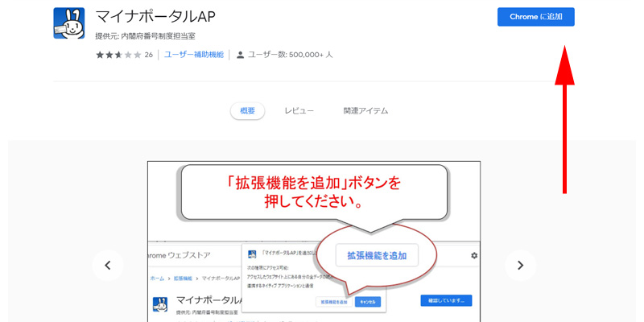644x322 pixels.
Task: Click 提供元: 内閣府番号制度担当室 text
Action: pyautogui.click(x=145, y=36)
